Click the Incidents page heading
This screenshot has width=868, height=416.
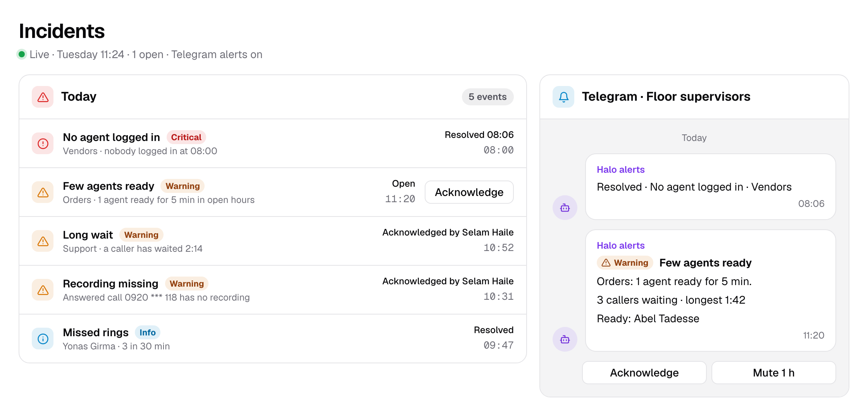[x=62, y=31]
